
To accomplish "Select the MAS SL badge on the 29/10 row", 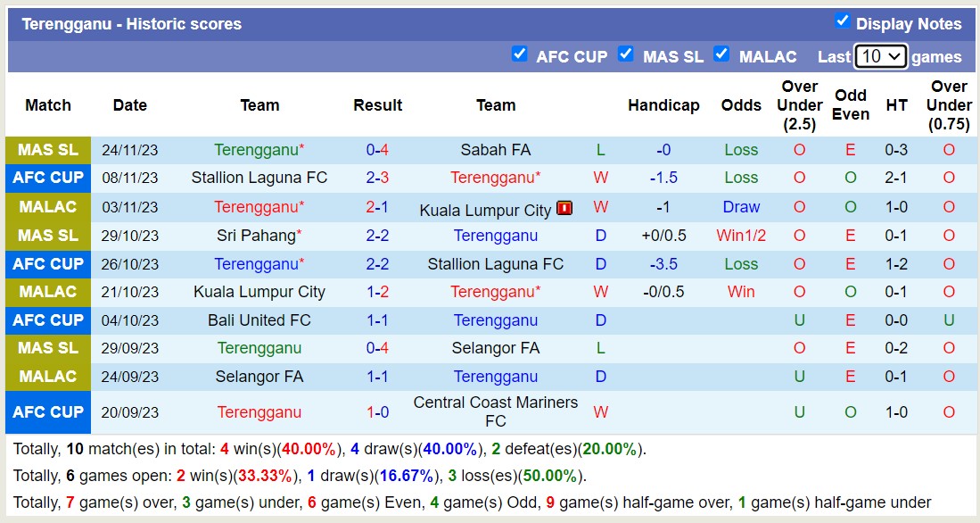I will (x=47, y=236).
